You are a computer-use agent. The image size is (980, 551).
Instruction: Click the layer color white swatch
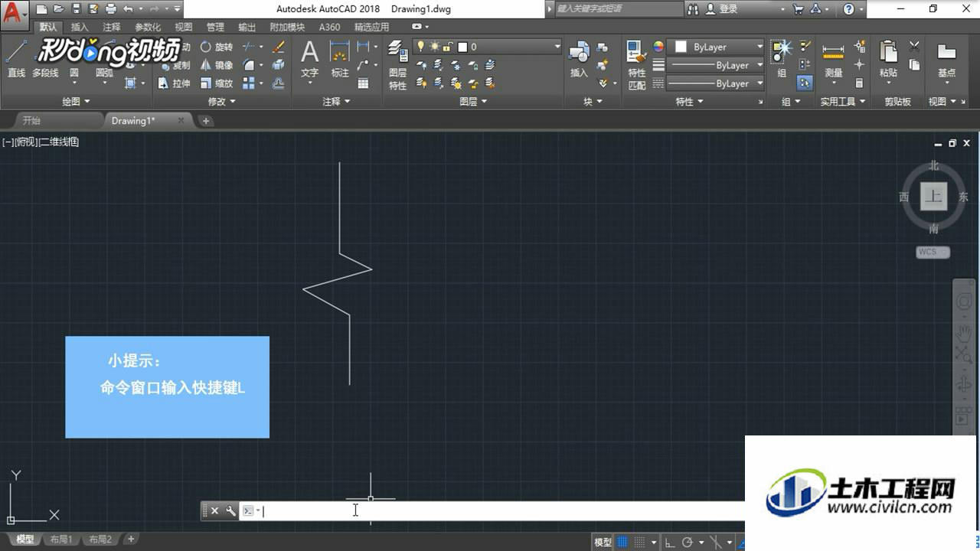(x=462, y=47)
